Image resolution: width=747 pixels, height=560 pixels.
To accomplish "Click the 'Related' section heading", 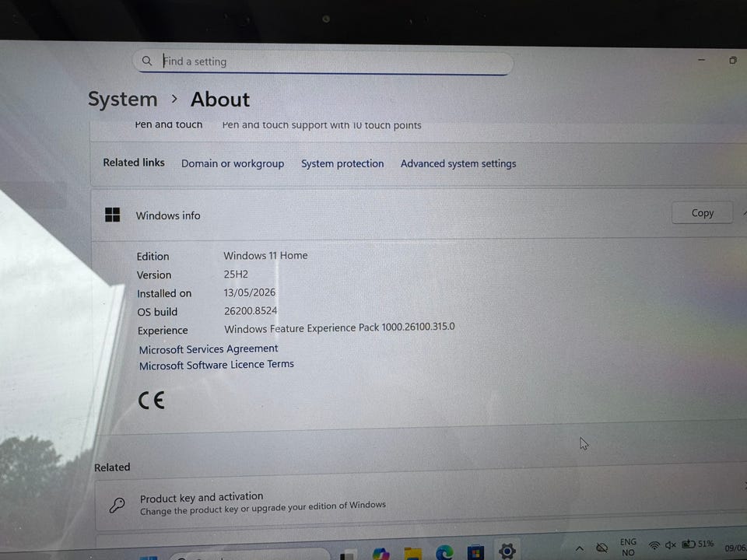I will [112, 467].
